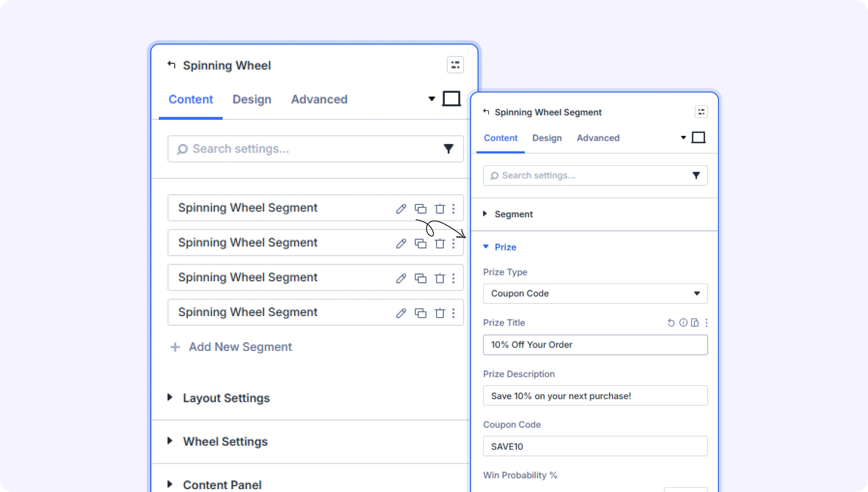Click back arrow in Spinning Wheel Segment panel

(x=486, y=112)
